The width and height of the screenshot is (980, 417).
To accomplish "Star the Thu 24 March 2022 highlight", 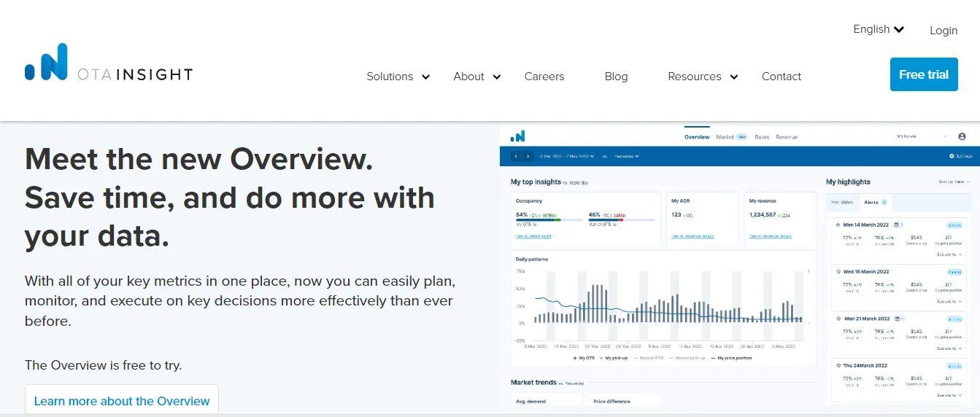I will [x=838, y=365].
